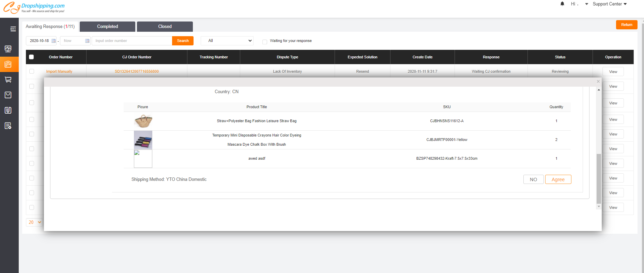Click the end date calendar icon
The height and width of the screenshot is (273, 644).
[x=87, y=41]
